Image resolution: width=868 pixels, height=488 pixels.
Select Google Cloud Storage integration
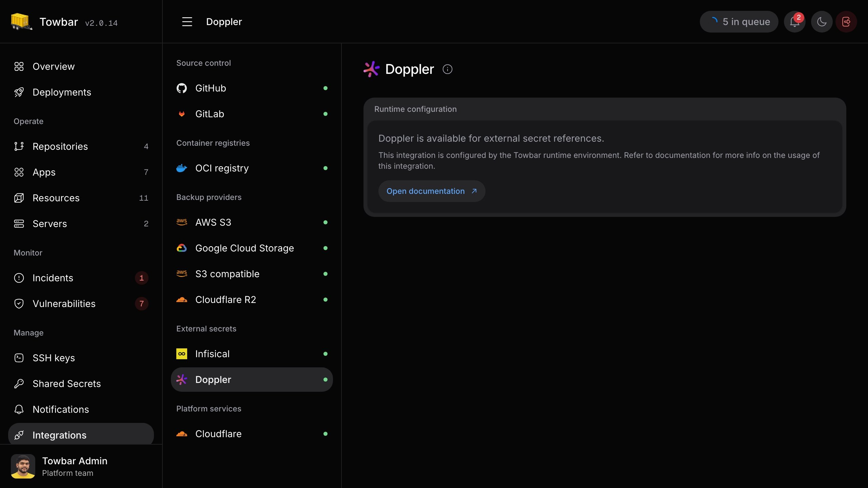click(252, 248)
